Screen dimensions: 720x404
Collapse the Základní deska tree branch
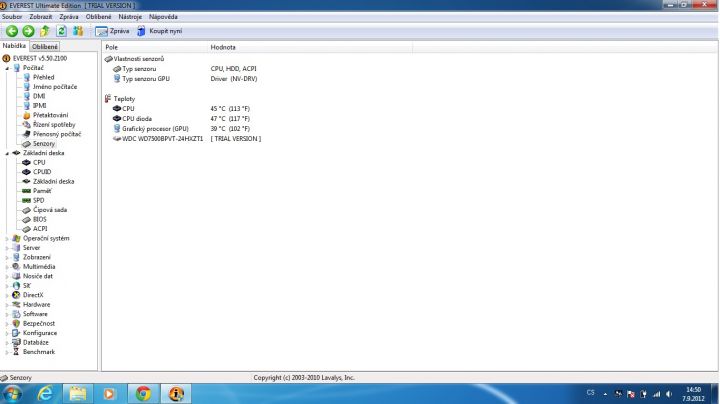point(7,153)
